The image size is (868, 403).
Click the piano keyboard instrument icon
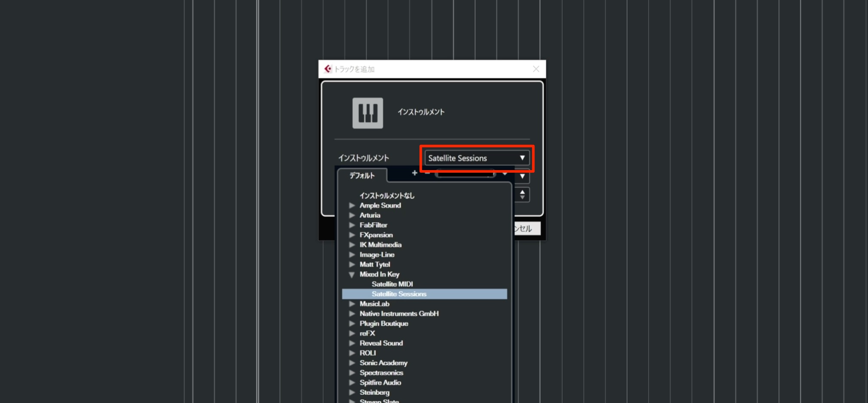click(368, 113)
